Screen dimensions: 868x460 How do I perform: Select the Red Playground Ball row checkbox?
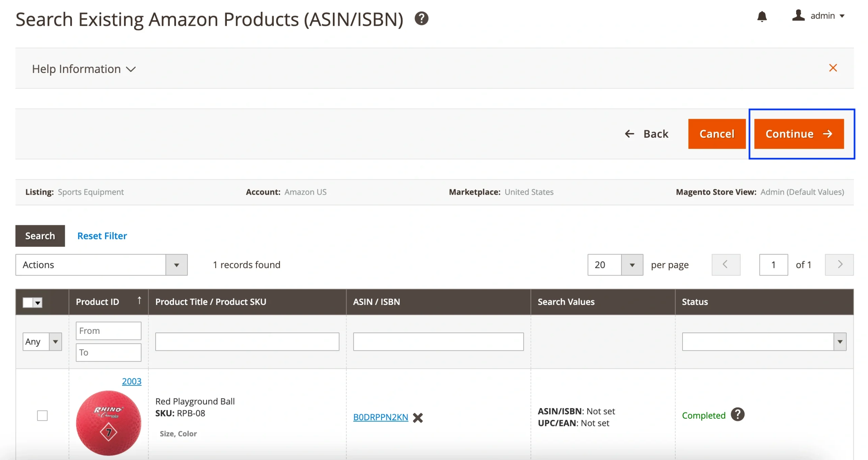(x=42, y=415)
